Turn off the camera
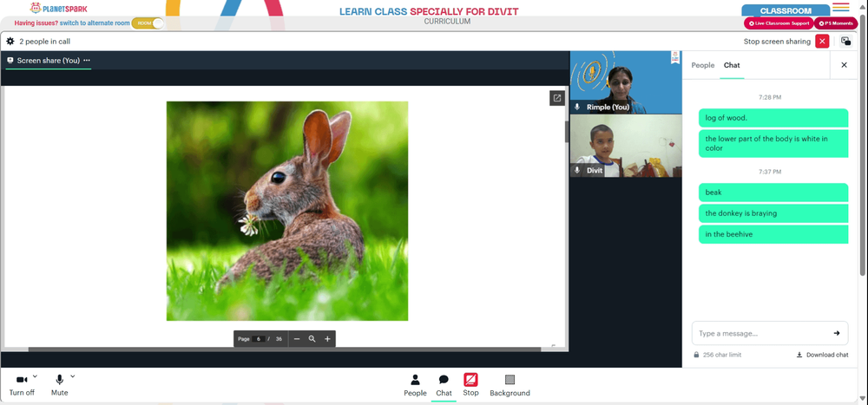The width and height of the screenshot is (868, 405). tap(23, 385)
